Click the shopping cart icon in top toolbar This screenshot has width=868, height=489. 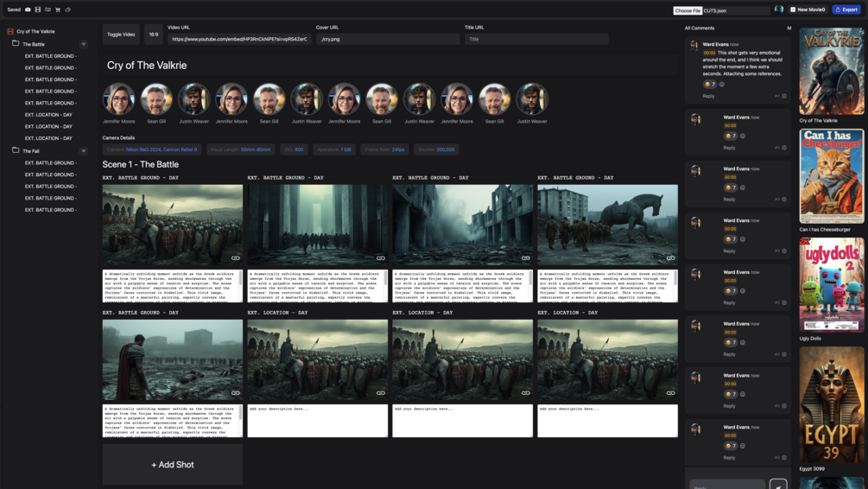click(58, 10)
